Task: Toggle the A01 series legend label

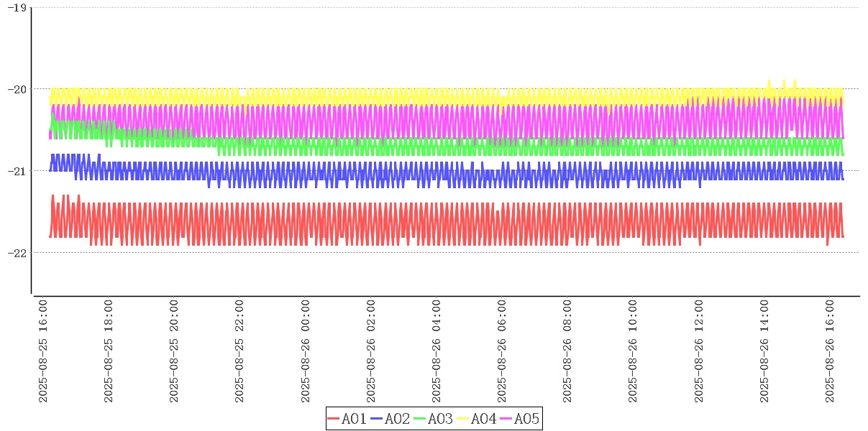Action: click(x=354, y=419)
